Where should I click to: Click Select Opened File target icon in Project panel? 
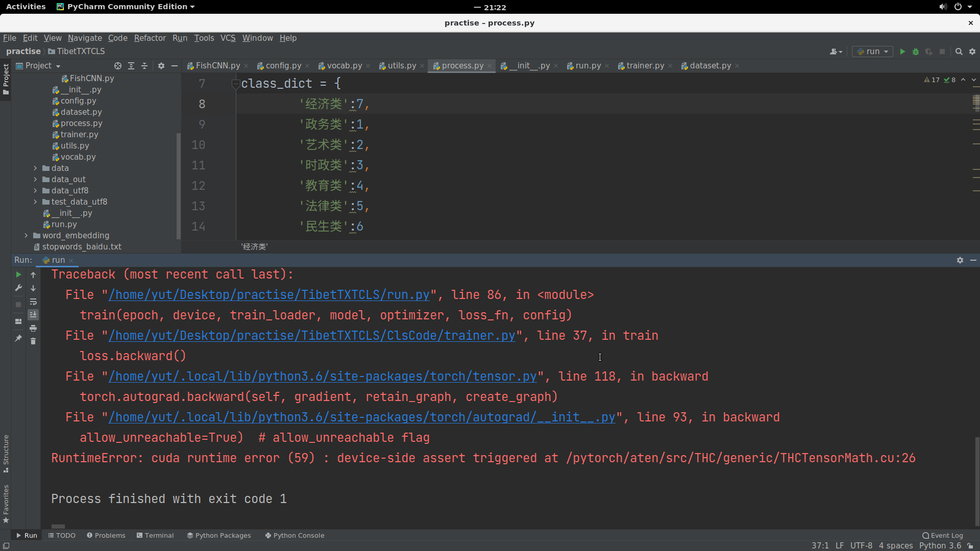(x=118, y=66)
